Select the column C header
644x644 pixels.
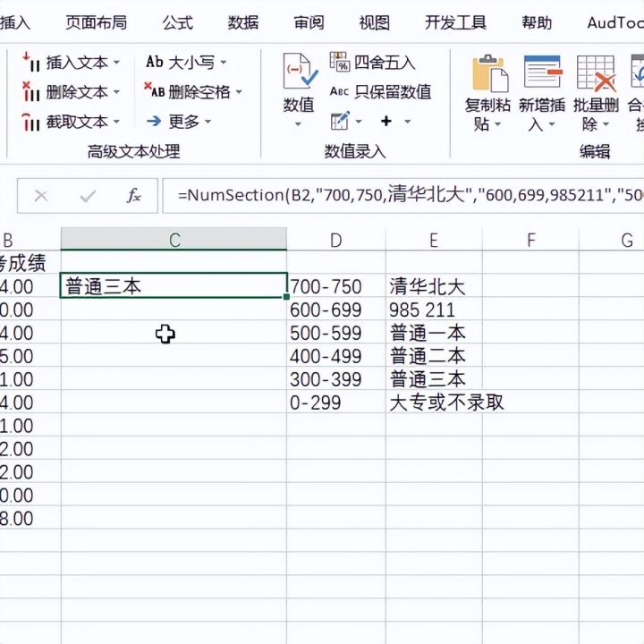174,240
